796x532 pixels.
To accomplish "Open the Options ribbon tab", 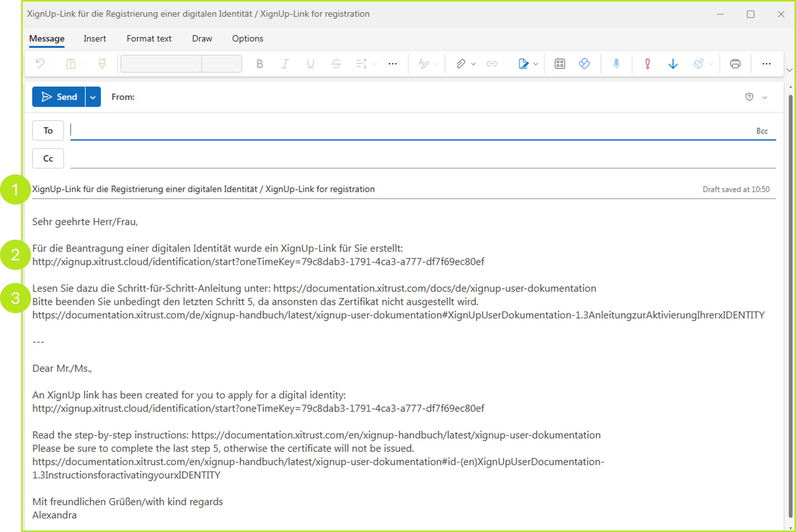I will (247, 38).
